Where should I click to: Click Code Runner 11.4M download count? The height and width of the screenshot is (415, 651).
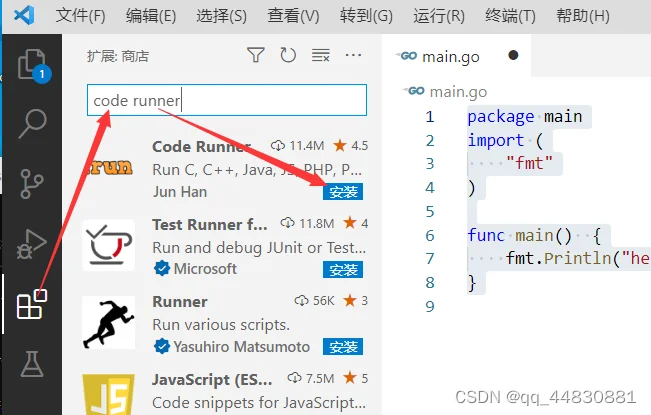click(x=297, y=146)
